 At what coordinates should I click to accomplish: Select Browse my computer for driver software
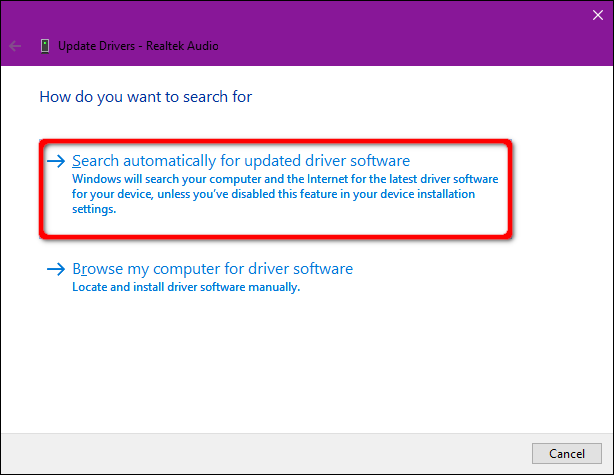[213, 269]
